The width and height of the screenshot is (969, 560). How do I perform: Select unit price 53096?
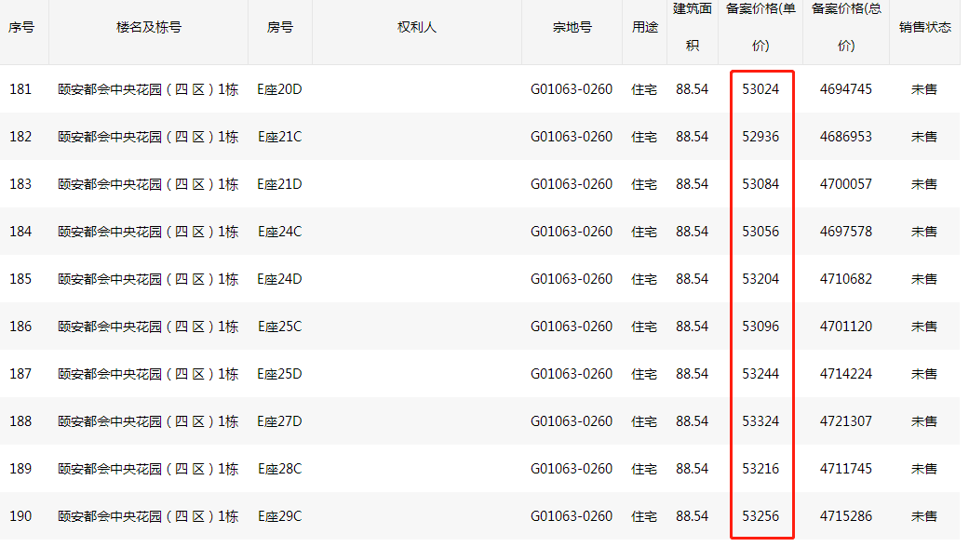(760, 327)
